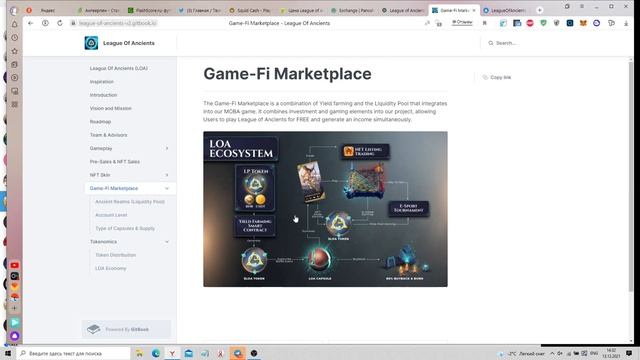Open the Inspiration page
Image resolution: width=640 pixels, height=360 pixels.
(102, 82)
